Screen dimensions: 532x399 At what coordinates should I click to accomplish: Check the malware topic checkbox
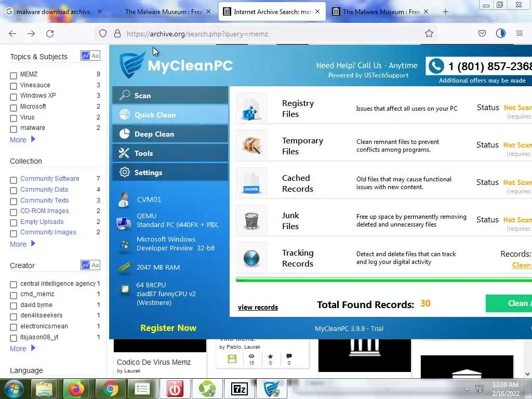coord(14,129)
